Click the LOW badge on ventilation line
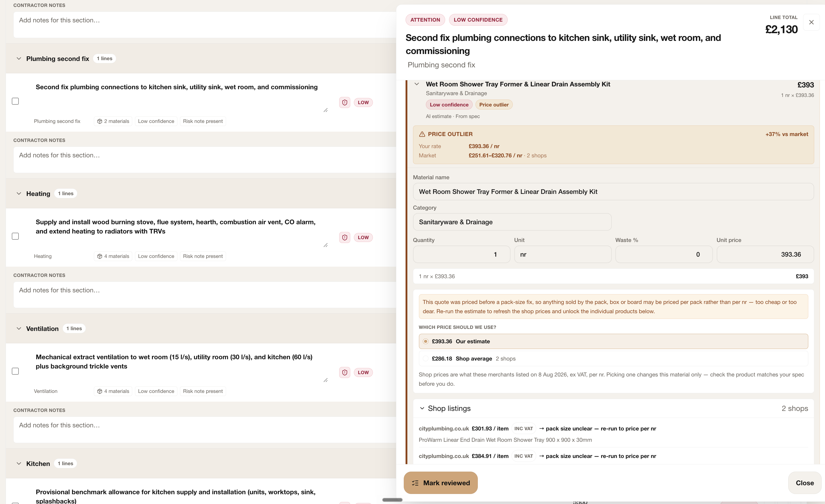This screenshot has width=825, height=504. tap(363, 372)
